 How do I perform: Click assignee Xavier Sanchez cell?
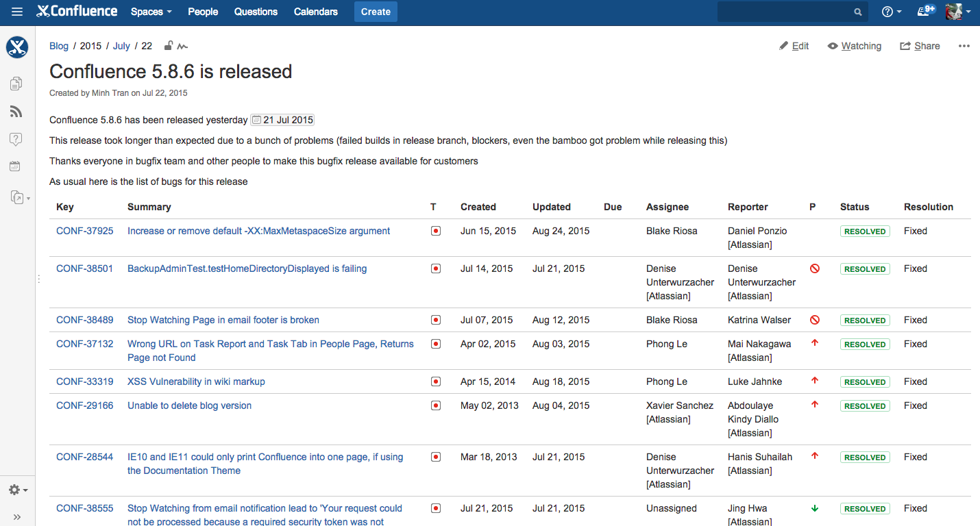pos(680,412)
